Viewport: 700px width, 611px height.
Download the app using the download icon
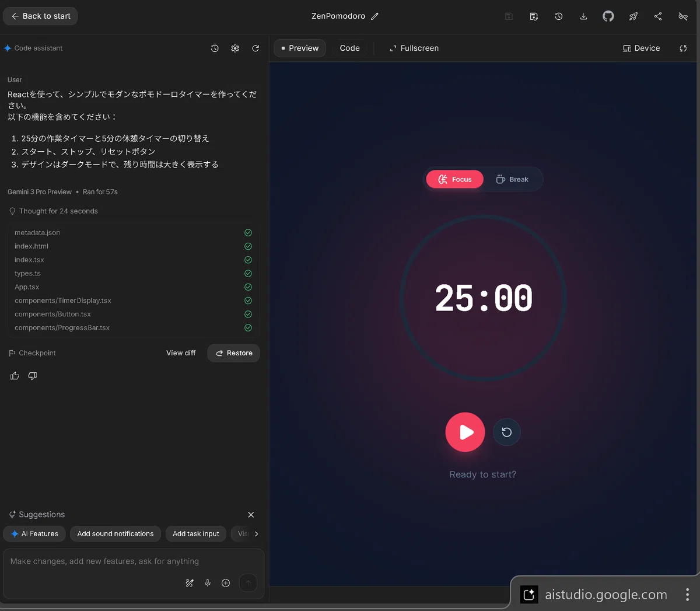[583, 16]
